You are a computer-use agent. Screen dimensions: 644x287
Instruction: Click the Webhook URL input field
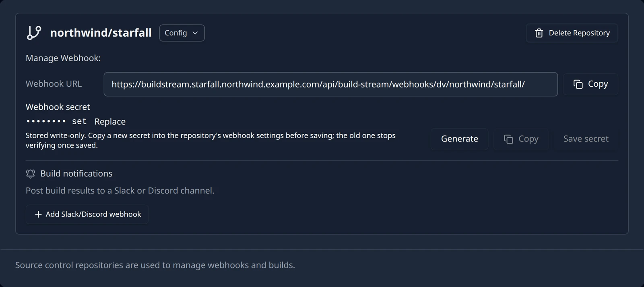click(330, 84)
